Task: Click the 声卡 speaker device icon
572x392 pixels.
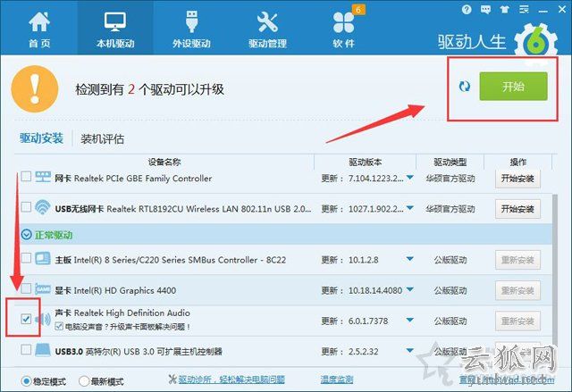Action: click(x=43, y=320)
